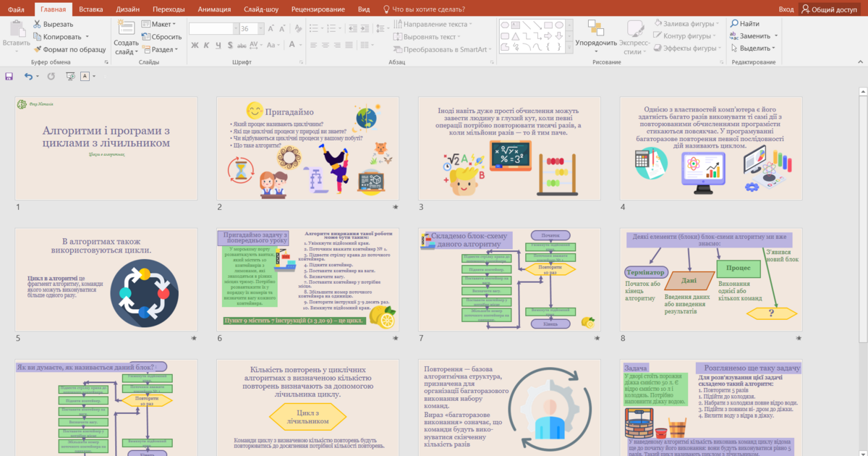868x456 pixels.
Task: Click the Общий доступ share button
Action: coord(829,9)
